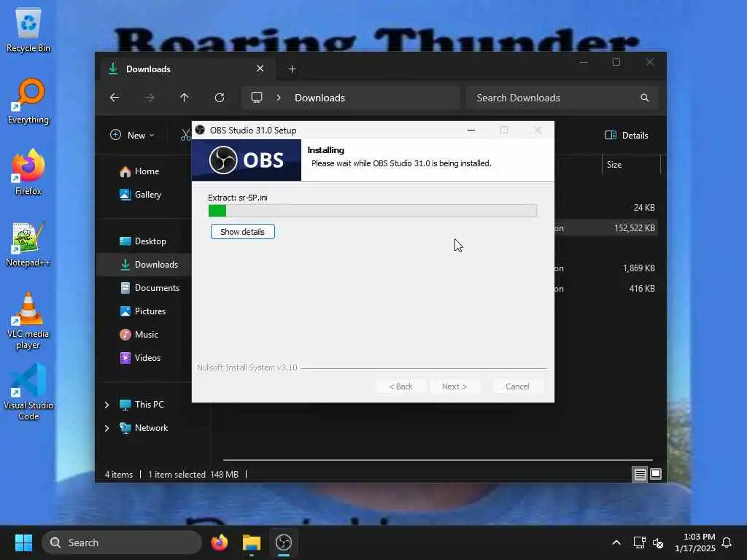
Task: Select the file row sized 416 KB
Action: coord(607,289)
